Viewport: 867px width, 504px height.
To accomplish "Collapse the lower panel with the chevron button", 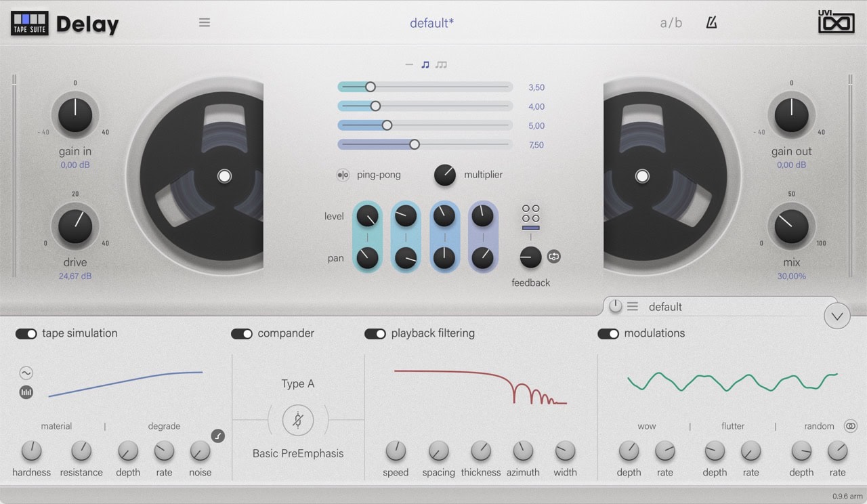I will coord(837,316).
